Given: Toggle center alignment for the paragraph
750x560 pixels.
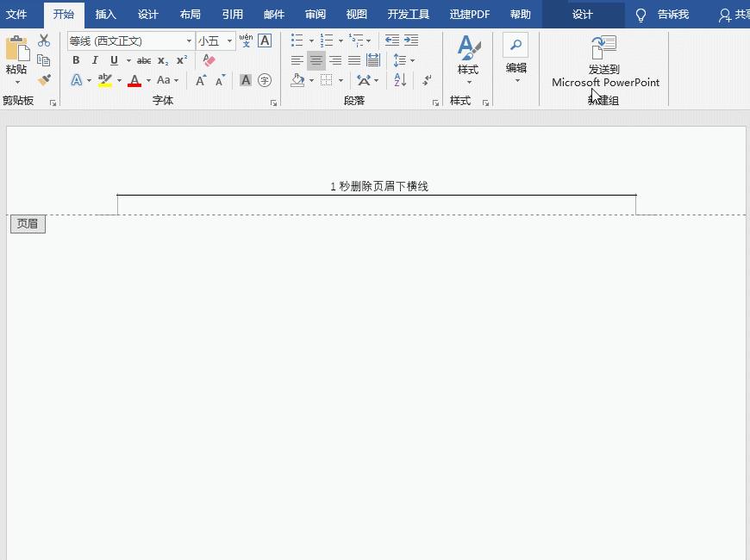Looking at the screenshot, I should pos(316,60).
